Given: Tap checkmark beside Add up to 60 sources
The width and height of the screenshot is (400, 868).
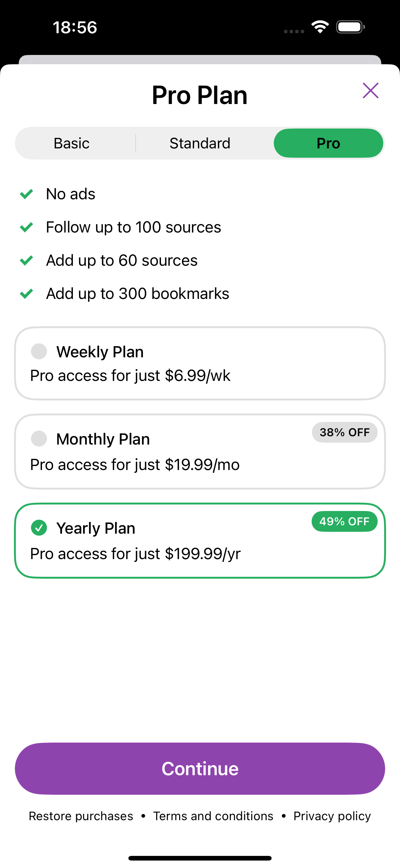Looking at the screenshot, I should tap(26, 260).
